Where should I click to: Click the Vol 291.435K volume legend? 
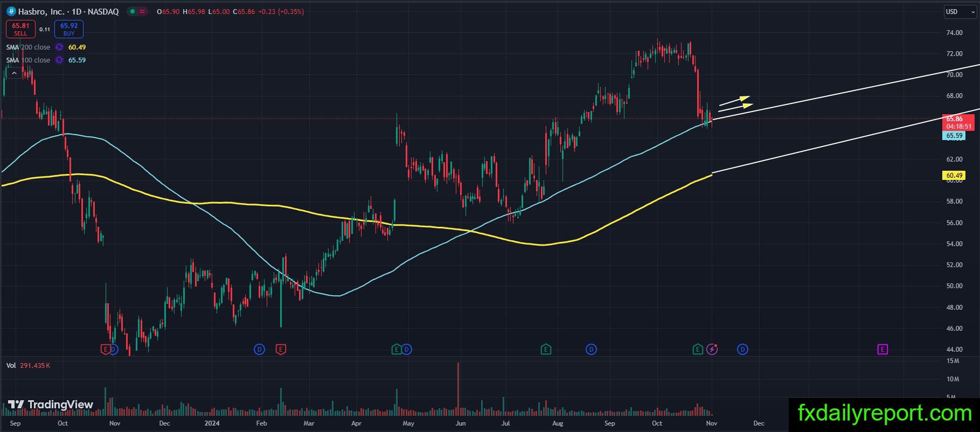[29, 366]
